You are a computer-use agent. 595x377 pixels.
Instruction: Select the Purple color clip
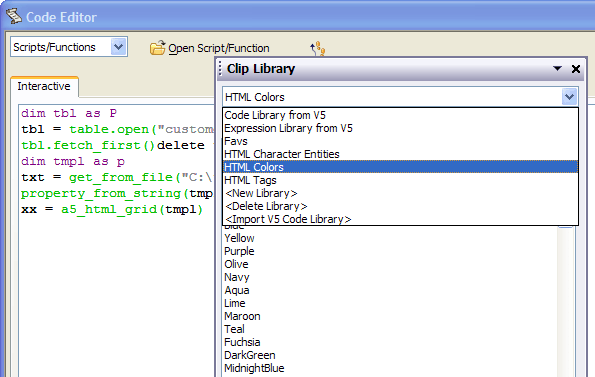[x=239, y=251]
